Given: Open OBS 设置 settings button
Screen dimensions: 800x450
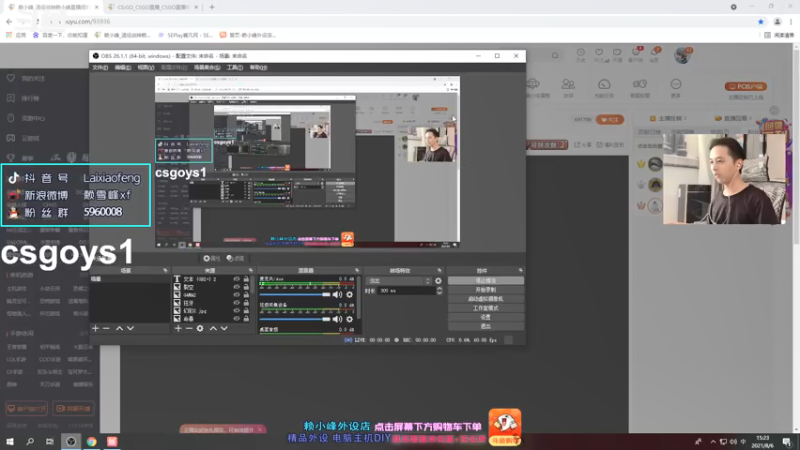Looking at the screenshot, I should tap(486, 317).
